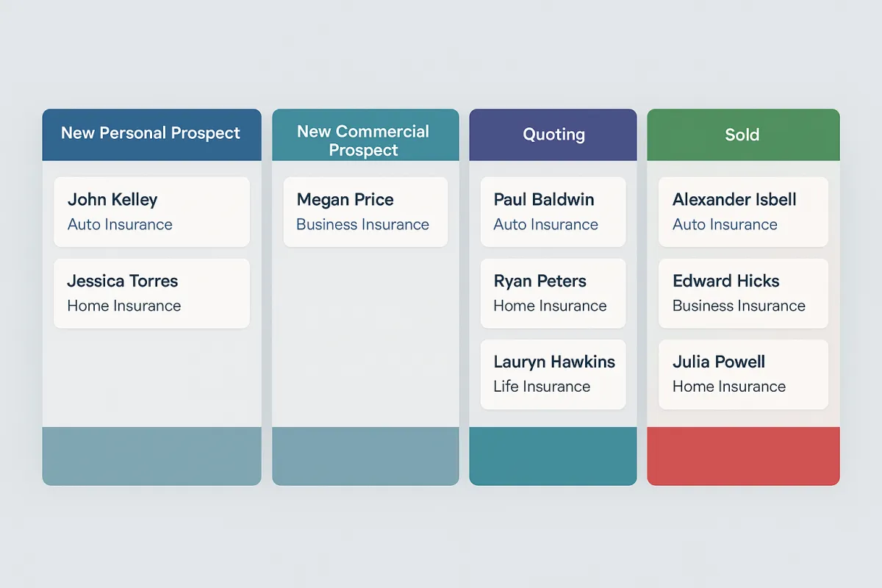882x588 pixels.
Task: Select the Edward Hicks card
Action: [x=743, y=293]
